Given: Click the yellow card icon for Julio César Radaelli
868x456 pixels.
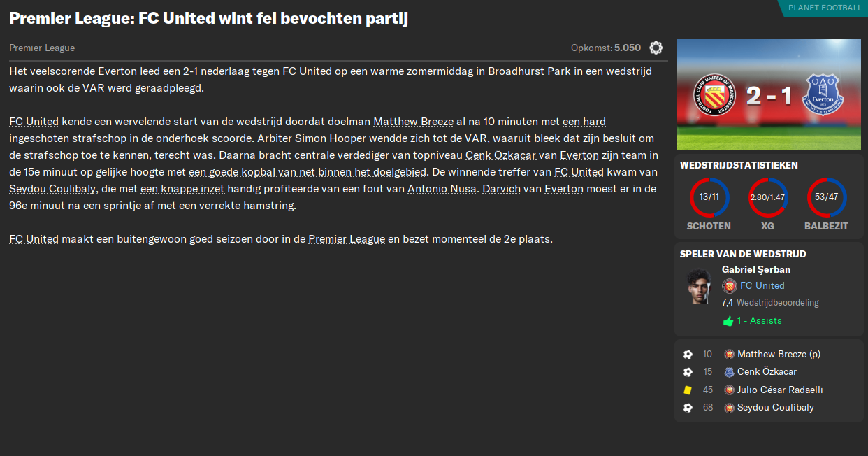Looking at the screenshot, I should [x=688, y=390].
